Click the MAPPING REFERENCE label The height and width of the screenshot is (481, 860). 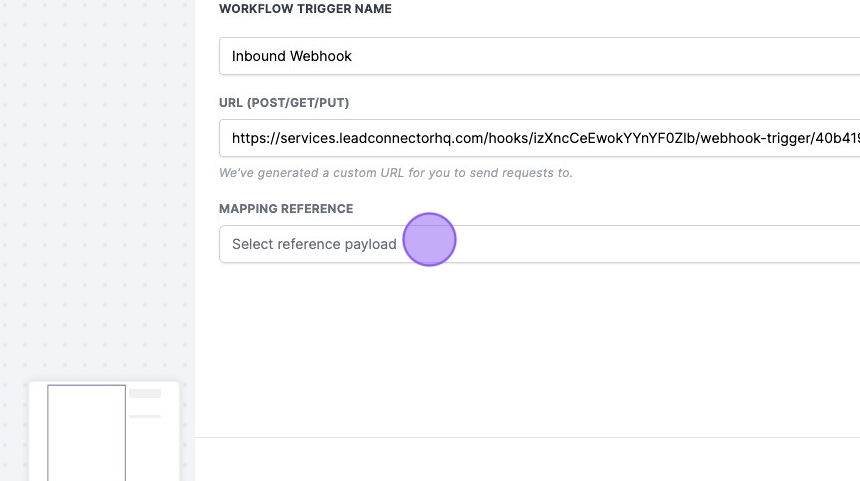pos(286,209)
